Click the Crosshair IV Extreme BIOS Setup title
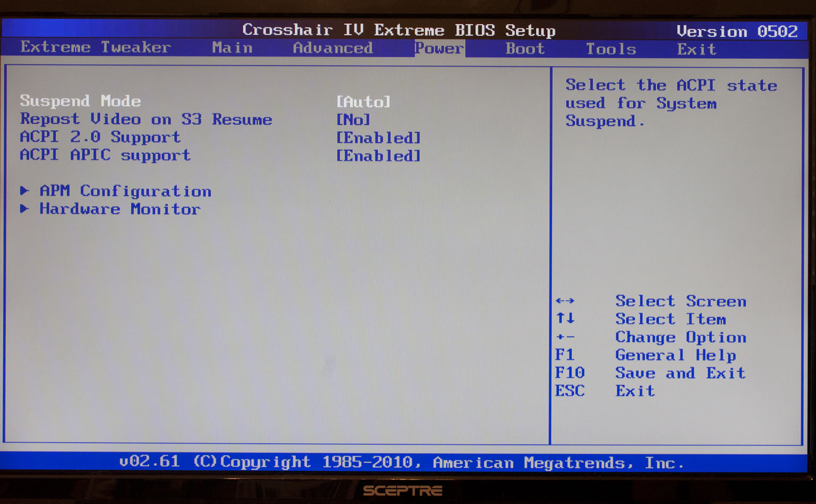 399,30
